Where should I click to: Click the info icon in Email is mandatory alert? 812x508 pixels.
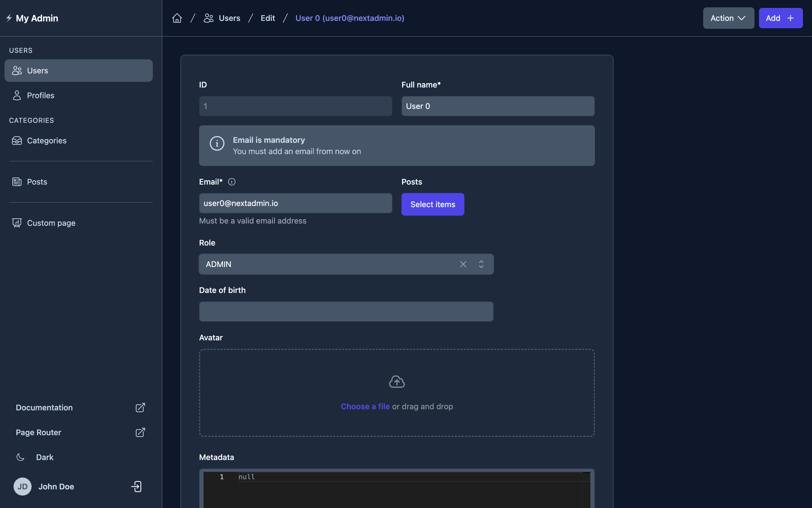point(217,144)
